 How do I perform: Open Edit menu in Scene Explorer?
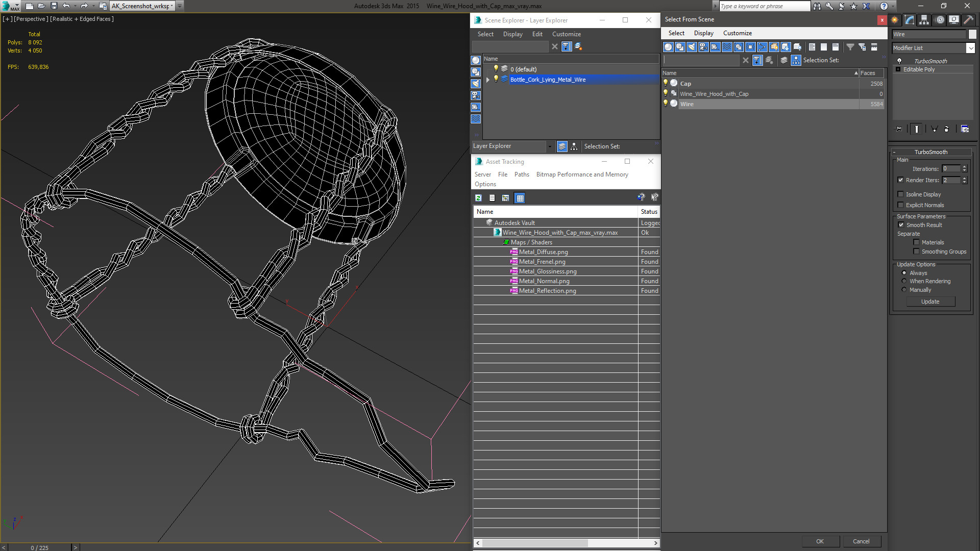[x=537, y=34]
